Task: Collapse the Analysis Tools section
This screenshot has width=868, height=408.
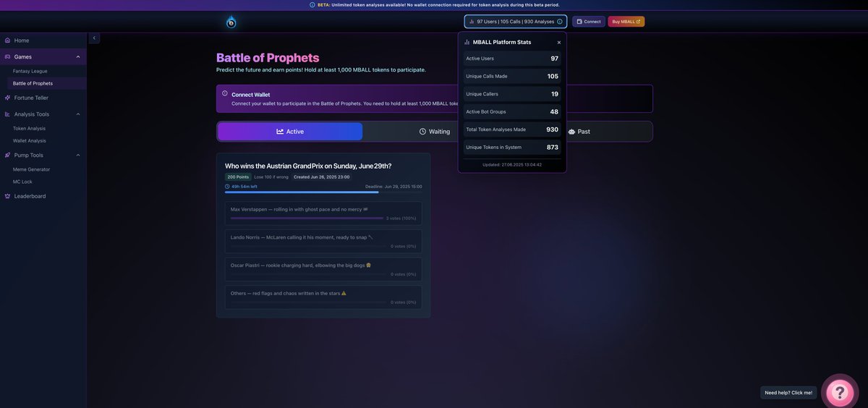Action: click(78, 114)
